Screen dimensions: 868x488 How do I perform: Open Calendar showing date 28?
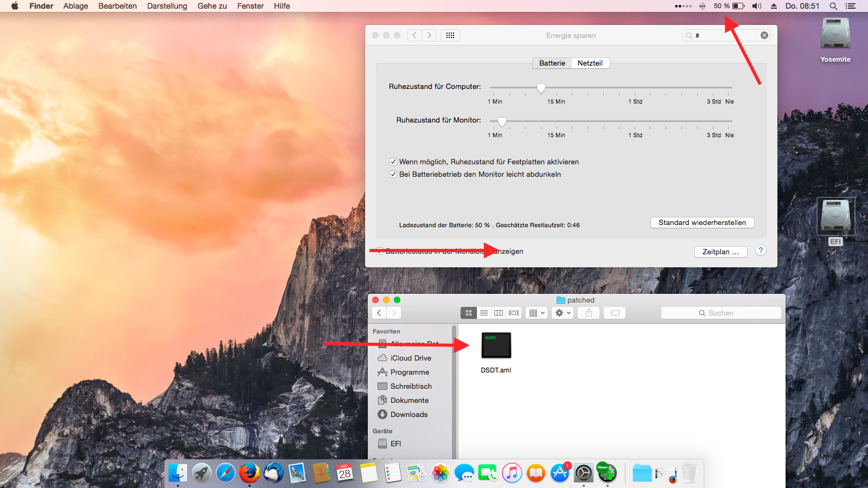point(344,473)
